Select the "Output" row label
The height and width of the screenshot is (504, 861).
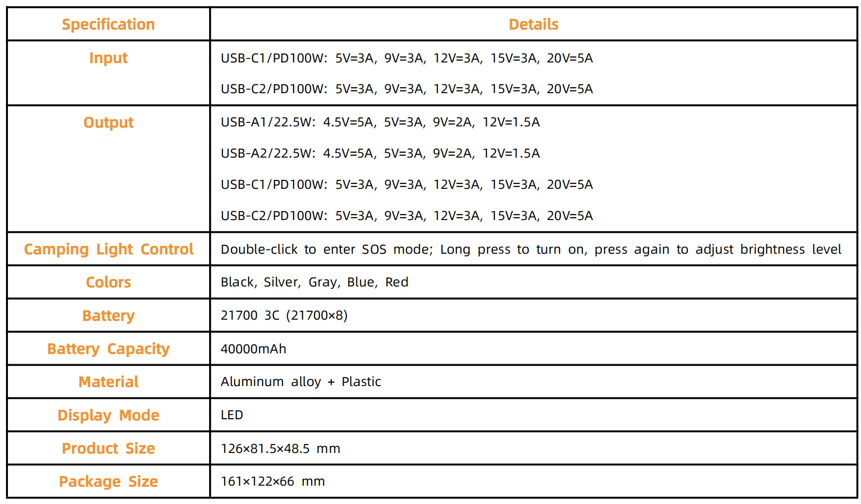pos(108,122)
